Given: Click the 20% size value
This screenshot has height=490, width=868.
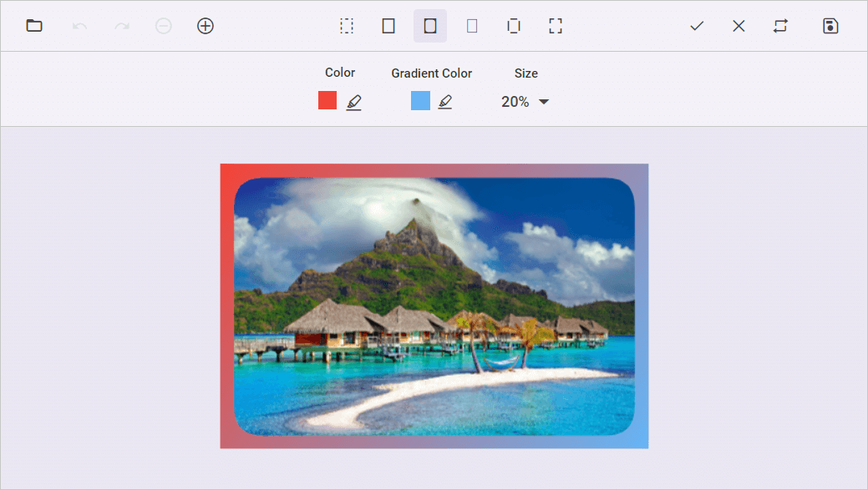Looking at the screenshot, I should click(515, 102).
